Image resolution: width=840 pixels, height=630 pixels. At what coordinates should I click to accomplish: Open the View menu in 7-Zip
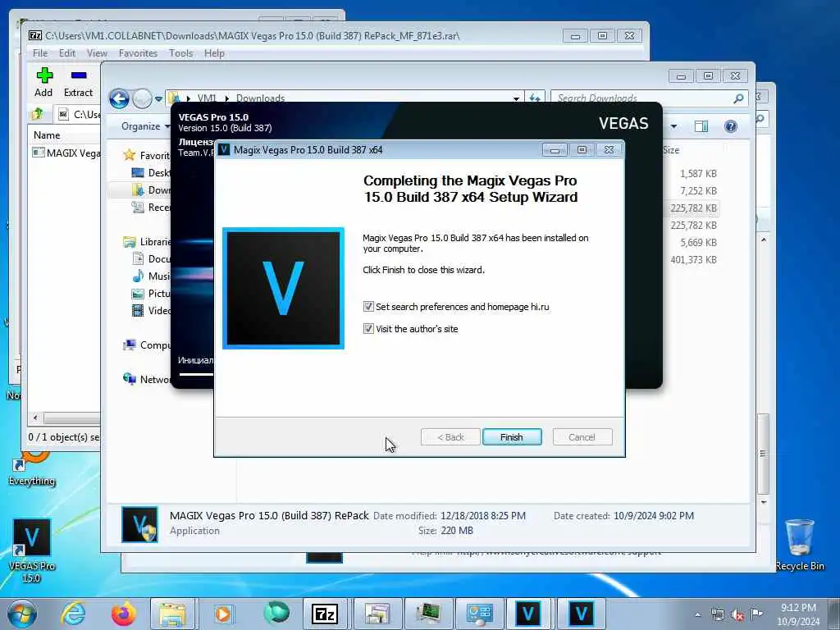click(97, 53)
